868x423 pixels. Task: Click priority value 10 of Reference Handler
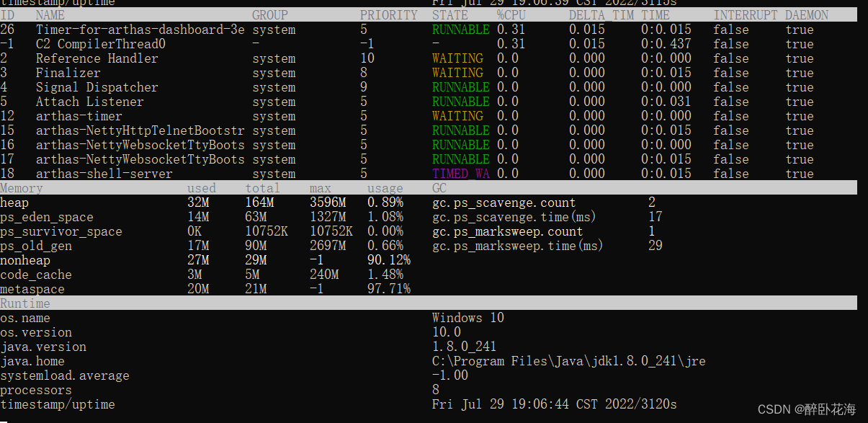(367, 58)
